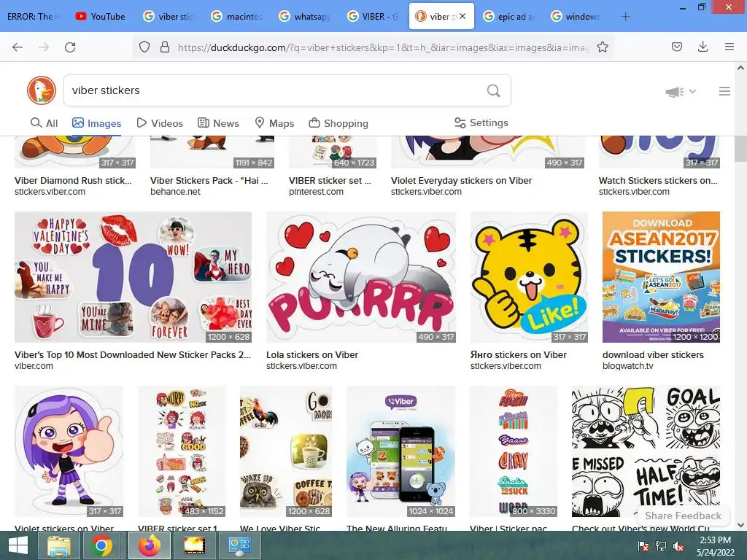
Task: Open the Windows Start menu
Action: click(x=18, y=545)
